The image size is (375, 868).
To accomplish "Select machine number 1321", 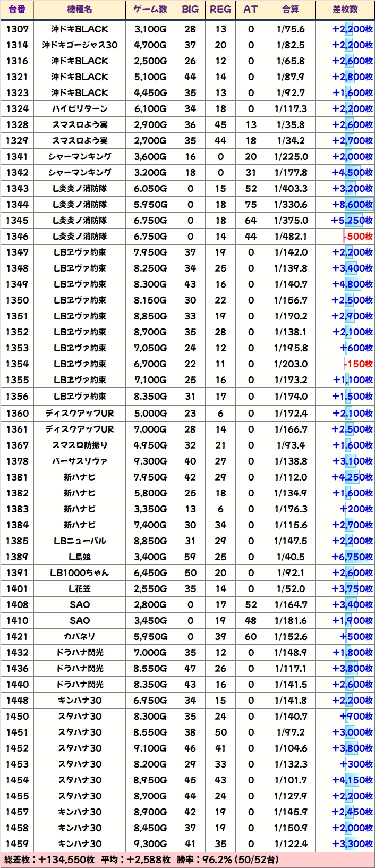I will pos(17,77).
